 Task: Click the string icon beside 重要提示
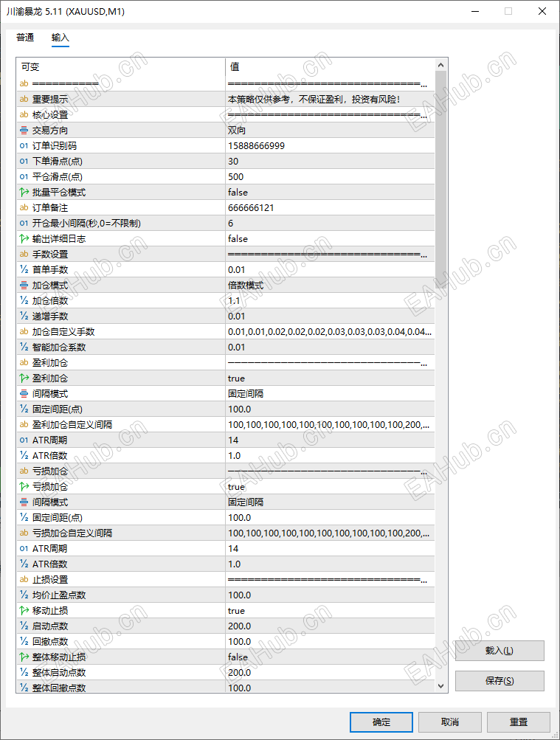pos(24,99)
